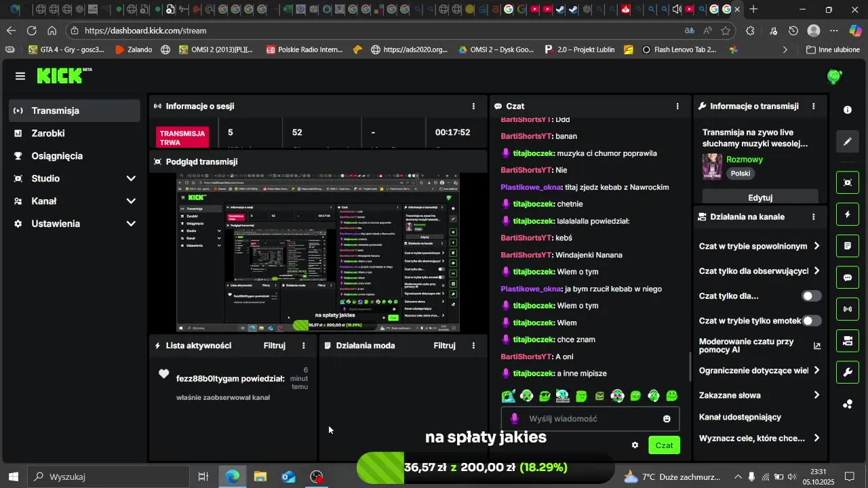This screenshot has width=868, height=488.
Task: Open Ograniczenie dotyczące wiel... options
Action: pos(759,371)
